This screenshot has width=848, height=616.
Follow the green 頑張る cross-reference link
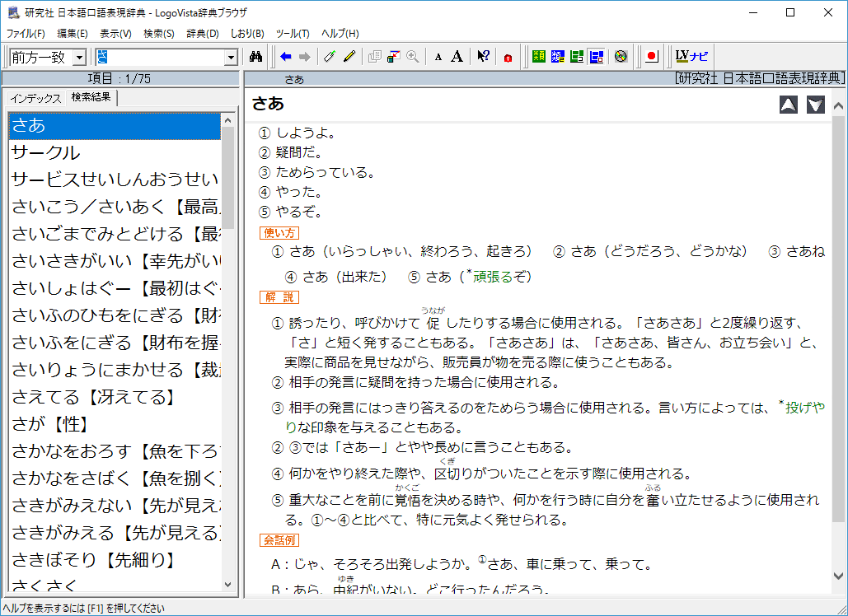click(x=492, y=277)
